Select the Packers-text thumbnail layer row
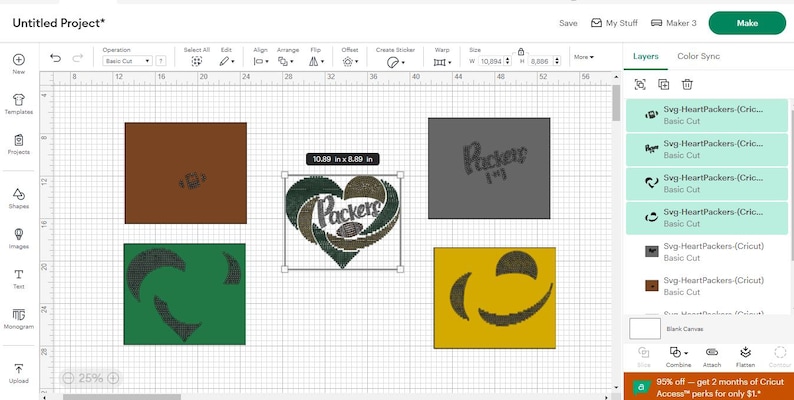This screenshot has height=400, width=794. 707,149
